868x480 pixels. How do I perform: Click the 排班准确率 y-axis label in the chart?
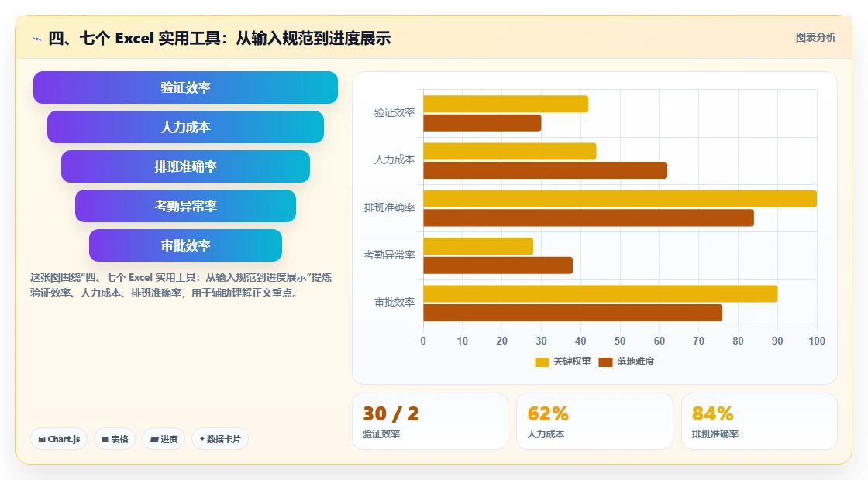(389, 208)
